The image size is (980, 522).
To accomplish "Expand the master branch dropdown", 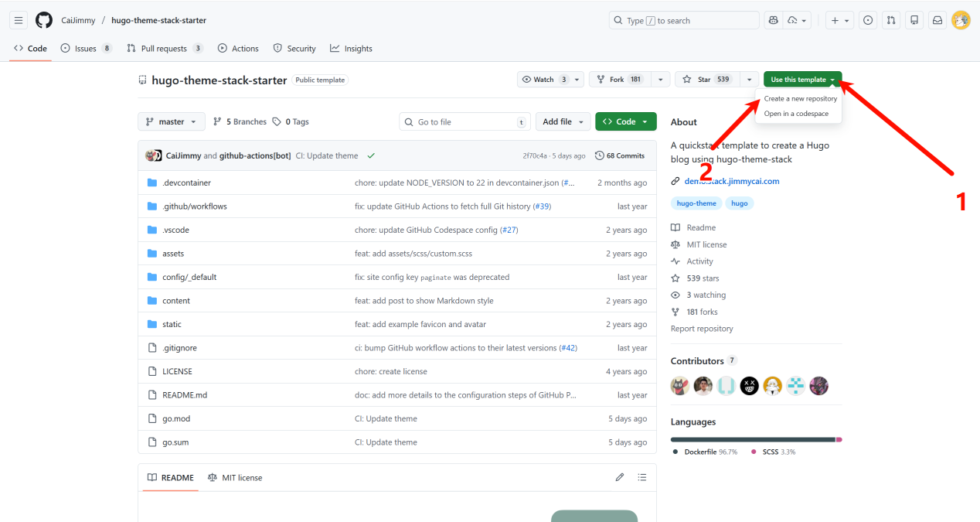I will (172, 121).
